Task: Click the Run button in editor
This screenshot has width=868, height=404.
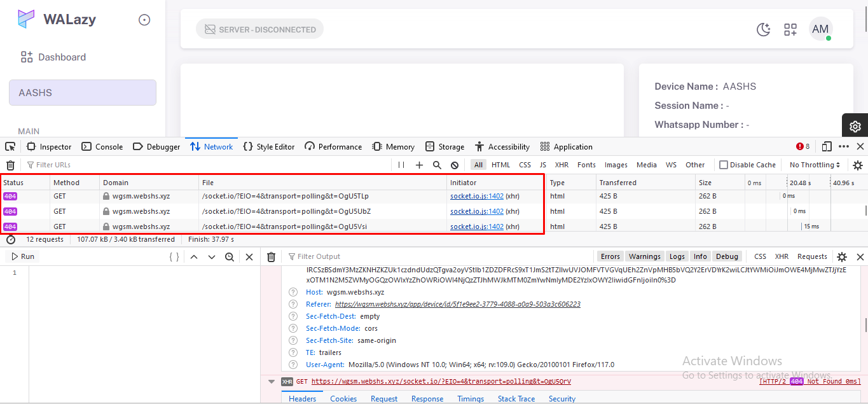Action: [22, 256]
